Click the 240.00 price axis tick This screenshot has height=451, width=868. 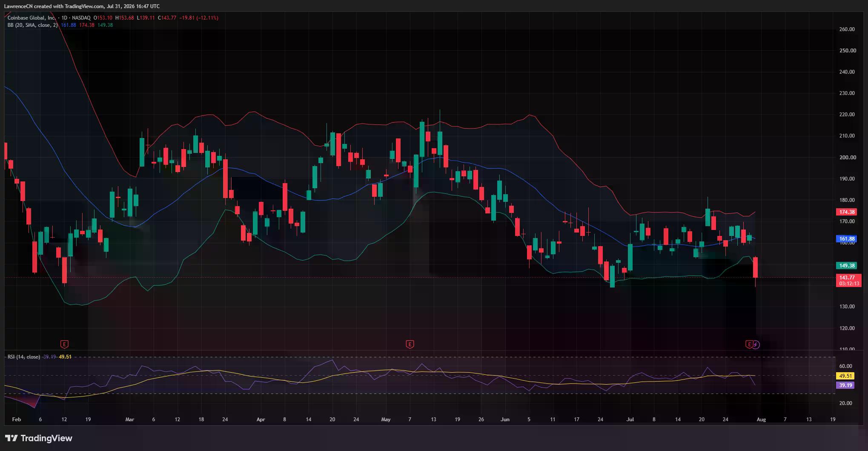(x=847, y=72)
